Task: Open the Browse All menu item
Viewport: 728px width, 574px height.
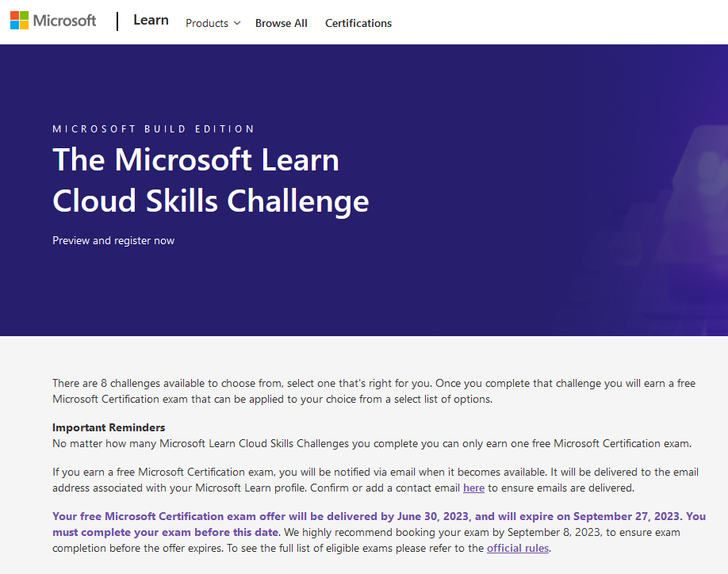Action: pos(282,23)
